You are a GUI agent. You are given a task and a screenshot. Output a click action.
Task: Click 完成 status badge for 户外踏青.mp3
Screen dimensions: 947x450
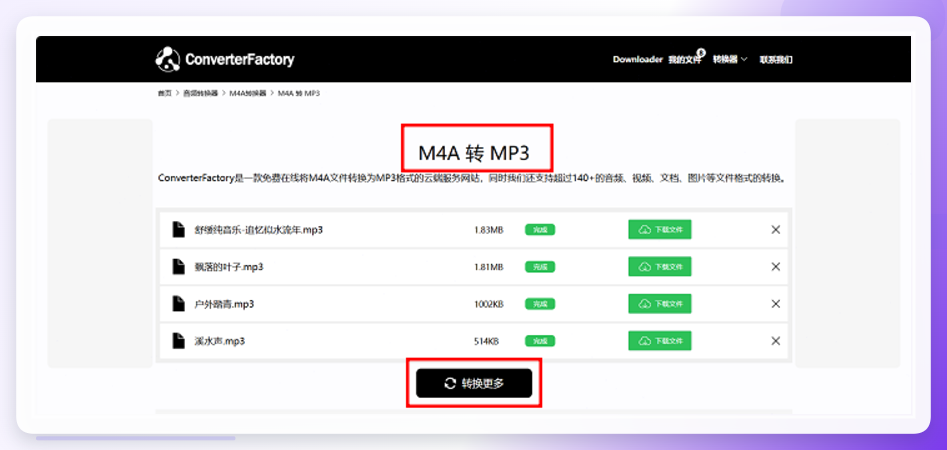point(540,304)
